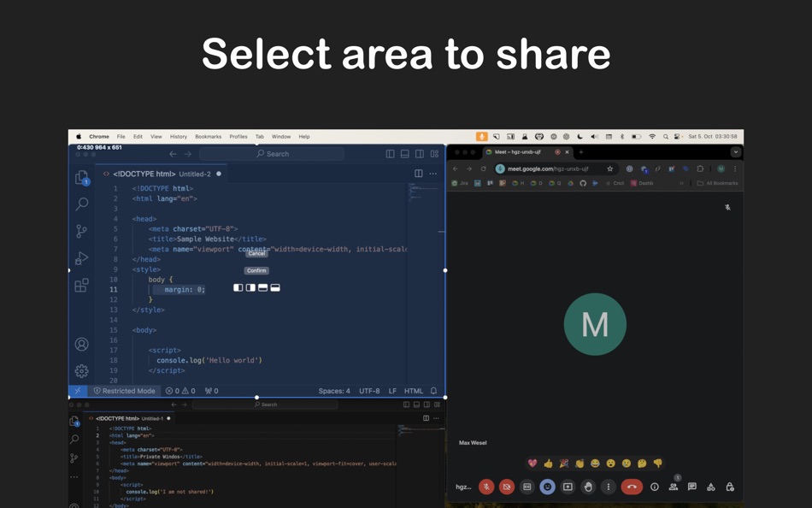
Task: Open chat with everyone in Meet
Action: pyautogui.click(x=691, y=487)
